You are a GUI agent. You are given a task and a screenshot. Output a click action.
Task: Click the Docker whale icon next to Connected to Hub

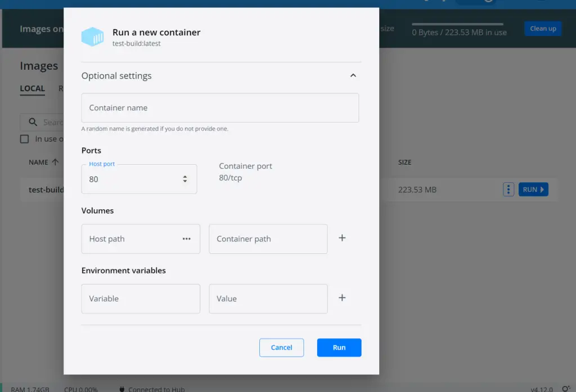(x=121, y=389)
